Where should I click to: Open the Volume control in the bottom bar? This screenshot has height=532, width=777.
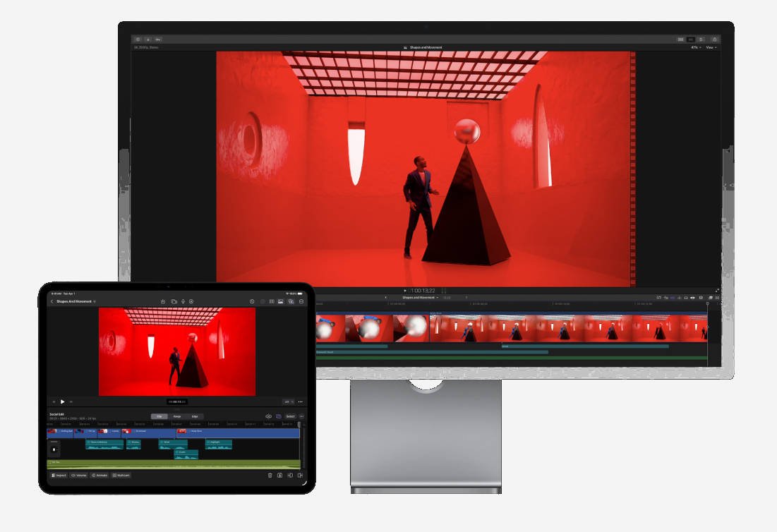pos(79,476)
